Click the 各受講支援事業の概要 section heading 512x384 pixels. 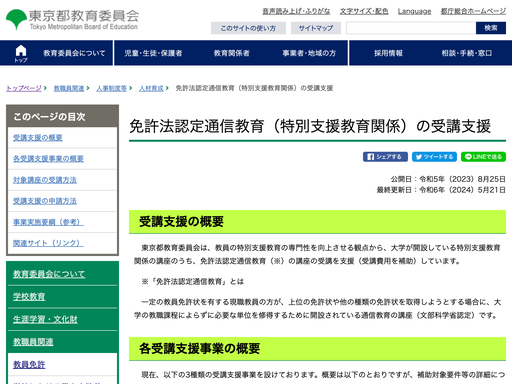click(x=199, y=349)
